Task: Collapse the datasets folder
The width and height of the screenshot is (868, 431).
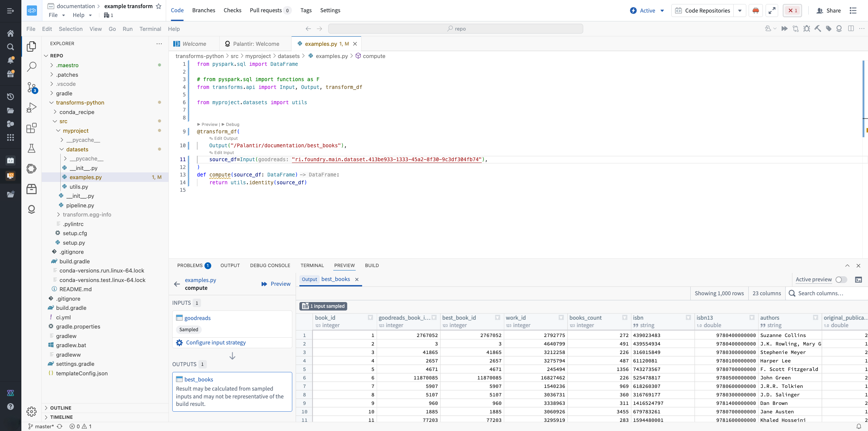Action: point(62,149)
